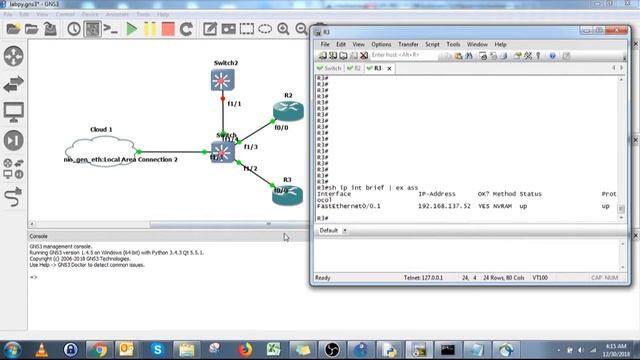Browse routers in GNS3 device sidebar
The width and height of the screenshot is (640, 360).
(13, 56)
